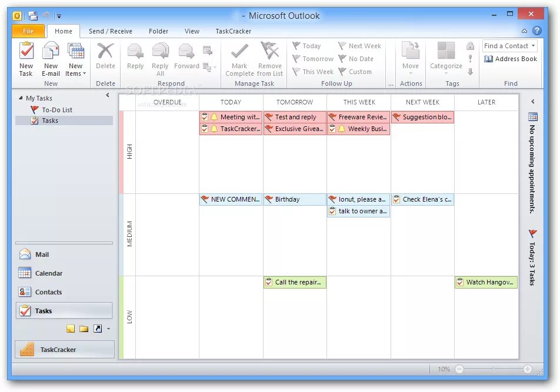Switch to the Home tab
The width and height of the screenshot is (560, 392).
pos(63,31)
